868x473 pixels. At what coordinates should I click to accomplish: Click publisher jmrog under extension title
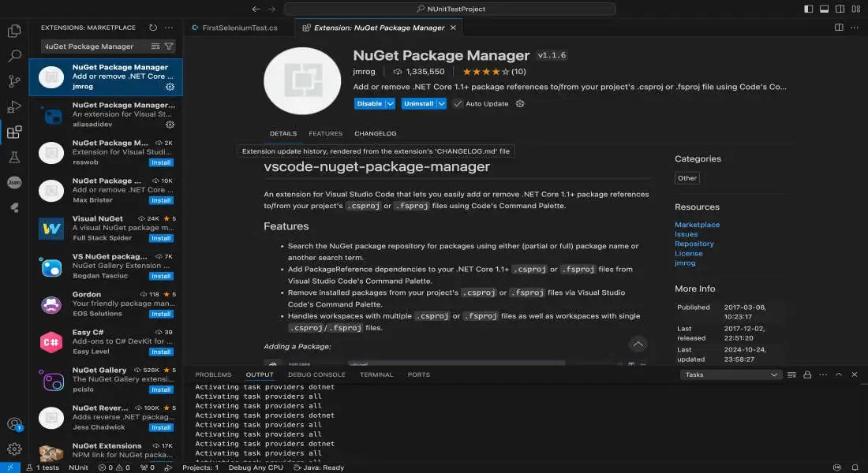[364, 72]
